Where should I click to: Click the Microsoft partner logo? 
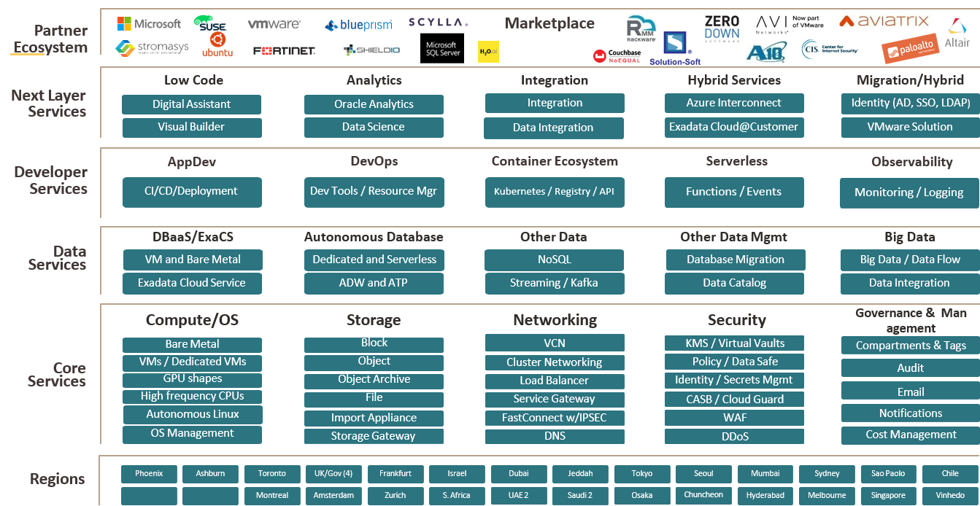pos(149,24)
